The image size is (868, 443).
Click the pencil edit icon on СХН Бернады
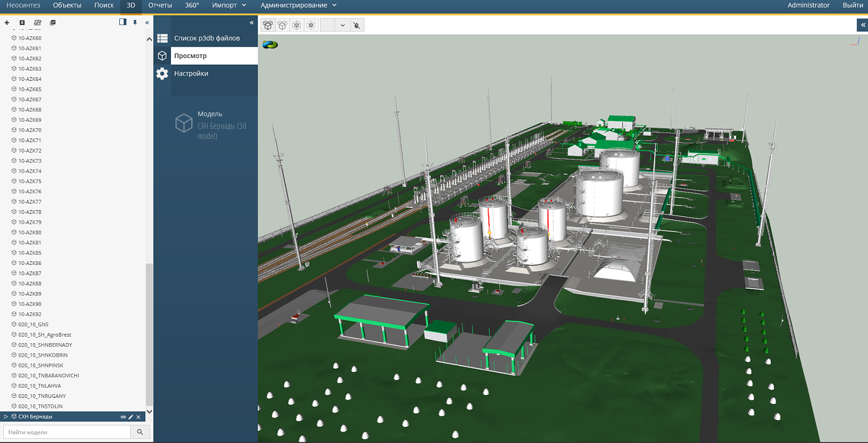(131, 417)
